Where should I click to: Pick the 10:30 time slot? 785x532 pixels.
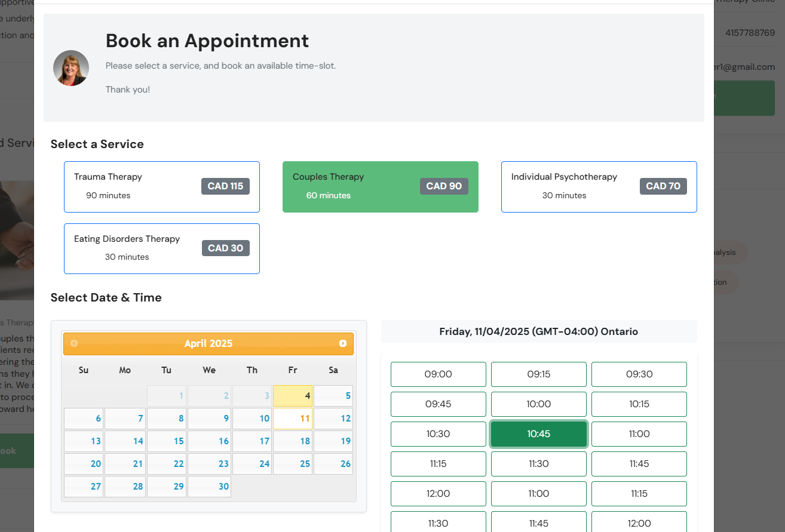coord(439,434)
